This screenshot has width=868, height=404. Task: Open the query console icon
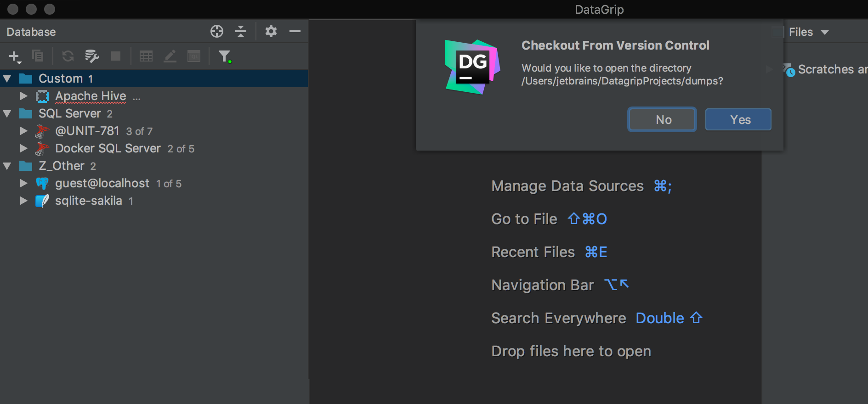click(x=194, y=56)
